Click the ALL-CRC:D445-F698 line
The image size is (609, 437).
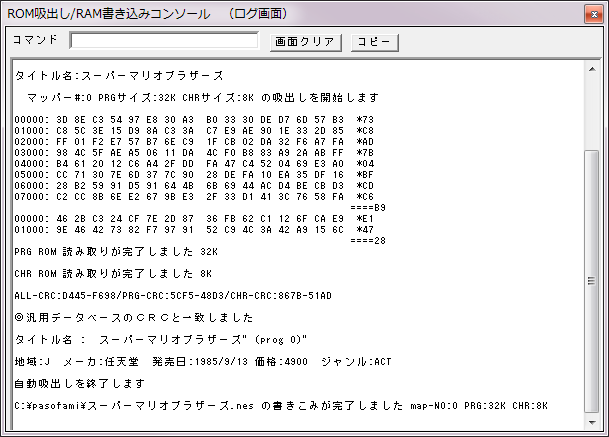tap(173, 296)
